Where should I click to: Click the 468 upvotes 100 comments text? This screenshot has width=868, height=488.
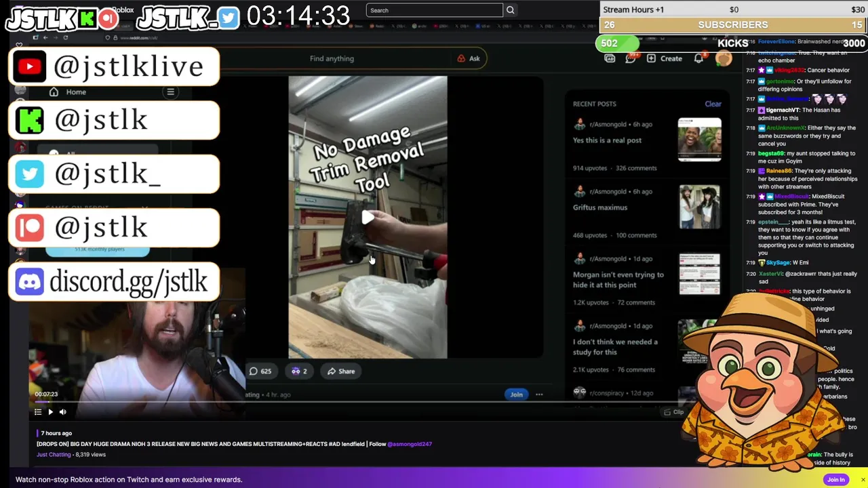tap(614, 235)
